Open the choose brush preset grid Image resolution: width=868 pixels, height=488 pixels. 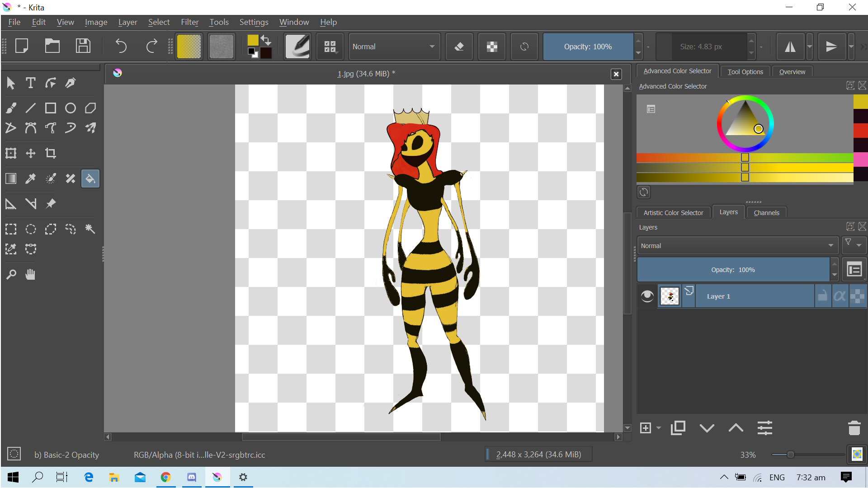(x=330, y=47)
